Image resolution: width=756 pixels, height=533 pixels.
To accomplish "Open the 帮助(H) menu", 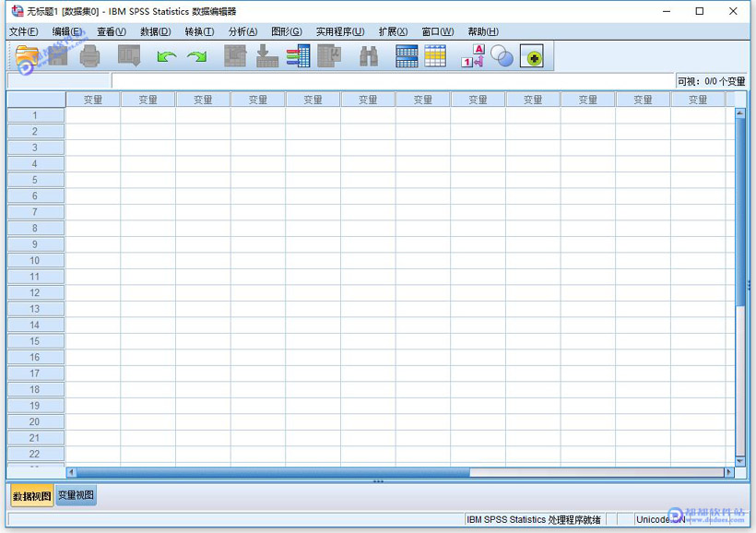I will tap(482, 32).
